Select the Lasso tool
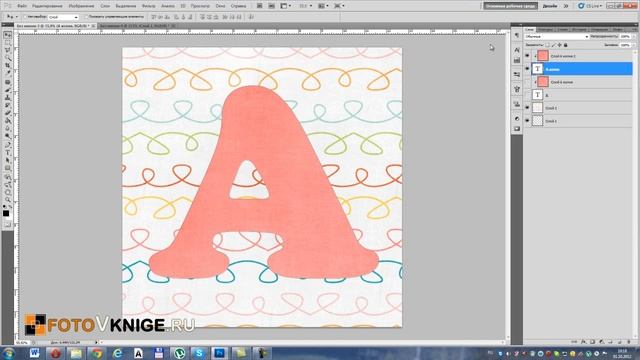This screenshot has width=640, height=360. point(7,50)
